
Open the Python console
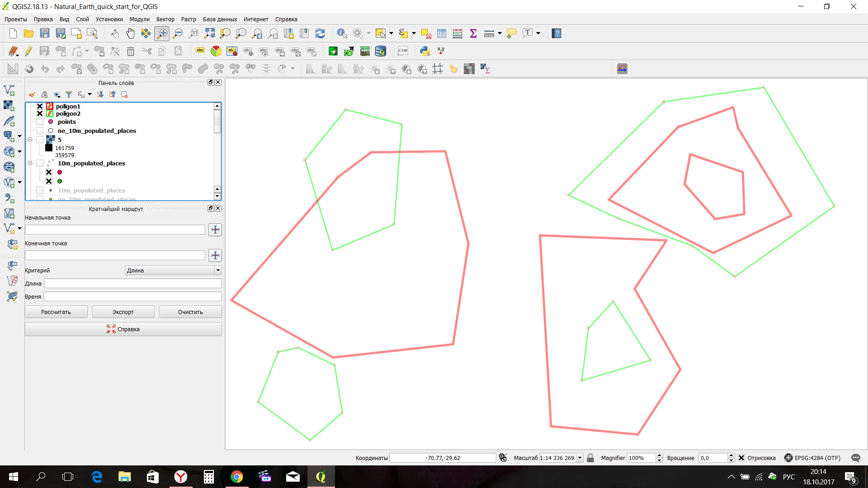[425, 51]
